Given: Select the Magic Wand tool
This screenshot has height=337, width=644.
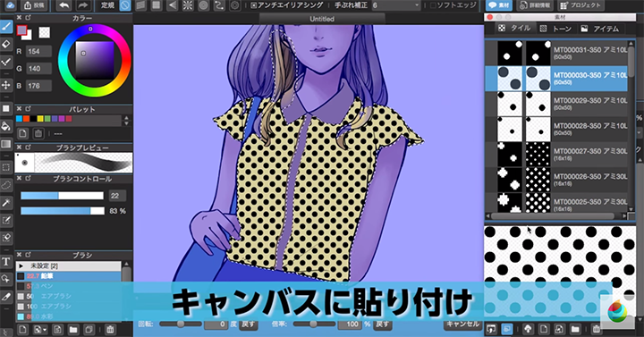Looking at the screenshot, I should point(6,202).
